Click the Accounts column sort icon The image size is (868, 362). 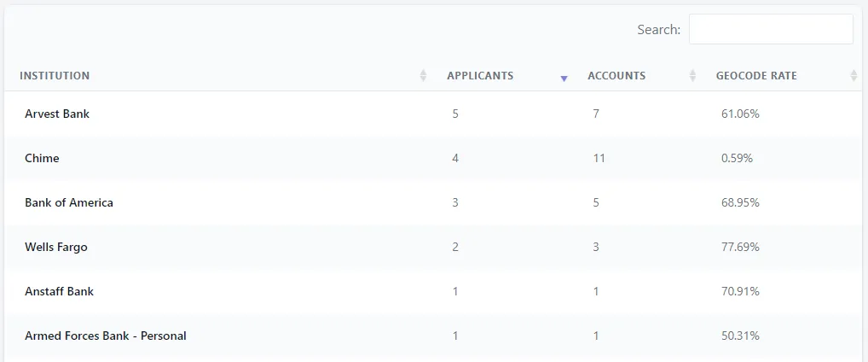pos(692,76)
